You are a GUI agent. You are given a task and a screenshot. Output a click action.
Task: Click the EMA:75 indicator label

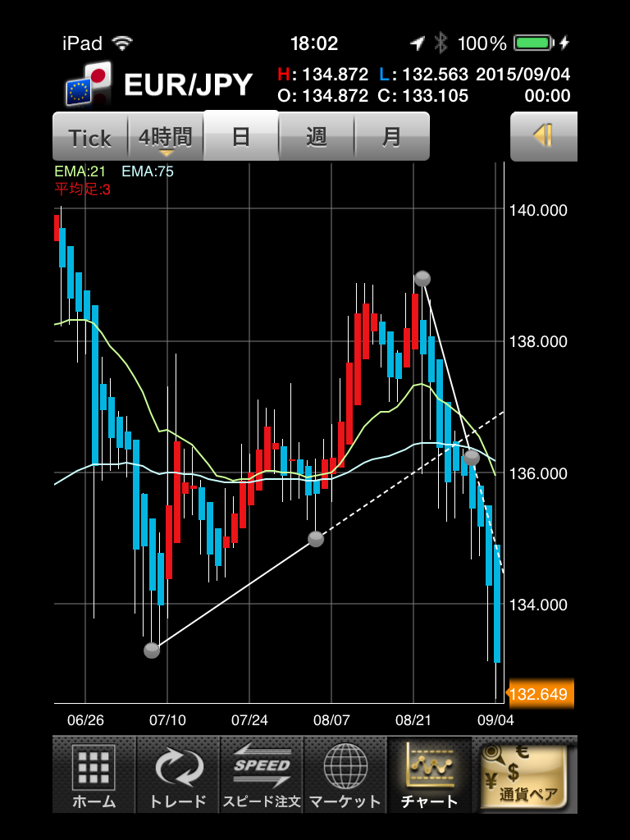pos(148,171)
